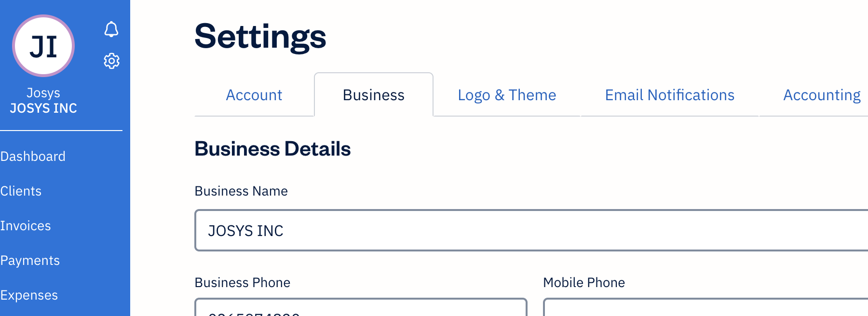Click the settings gear icon

(x=111, y=61)
